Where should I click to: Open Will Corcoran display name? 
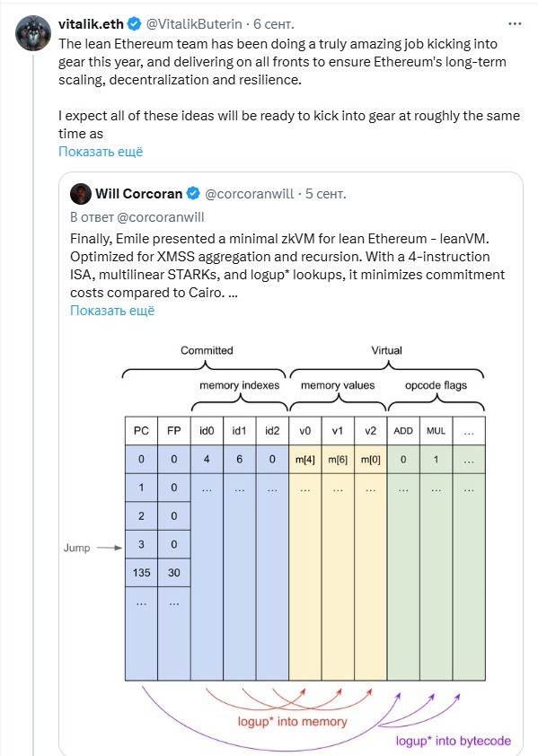point(139,194)
